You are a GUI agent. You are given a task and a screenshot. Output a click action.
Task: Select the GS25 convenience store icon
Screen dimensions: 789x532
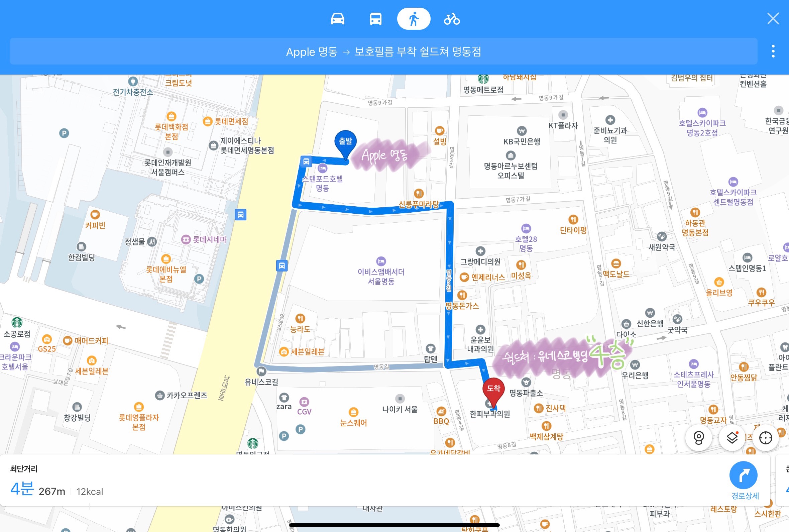click(47, 339)
